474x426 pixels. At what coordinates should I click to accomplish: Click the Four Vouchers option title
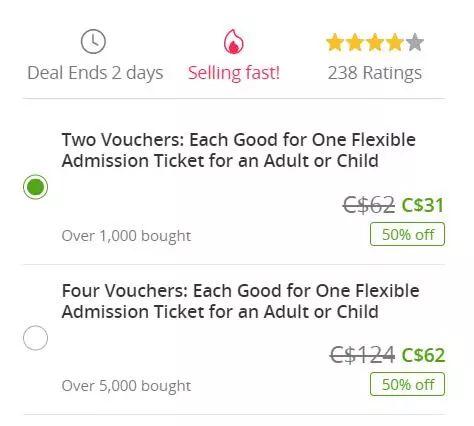[x=240, y=301]
